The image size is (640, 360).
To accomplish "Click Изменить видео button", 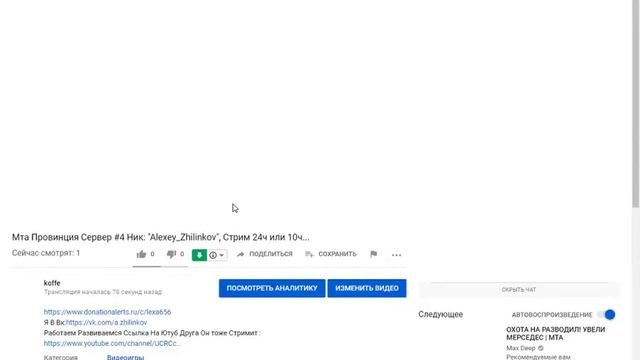I will click(367, 288).
